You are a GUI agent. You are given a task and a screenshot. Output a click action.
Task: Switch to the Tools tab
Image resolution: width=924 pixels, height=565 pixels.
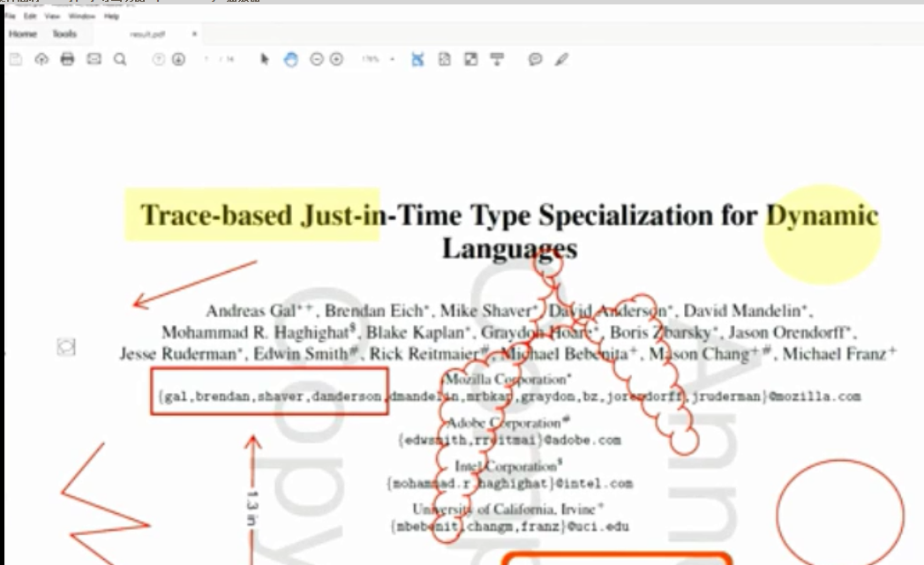tap(63, 34)
